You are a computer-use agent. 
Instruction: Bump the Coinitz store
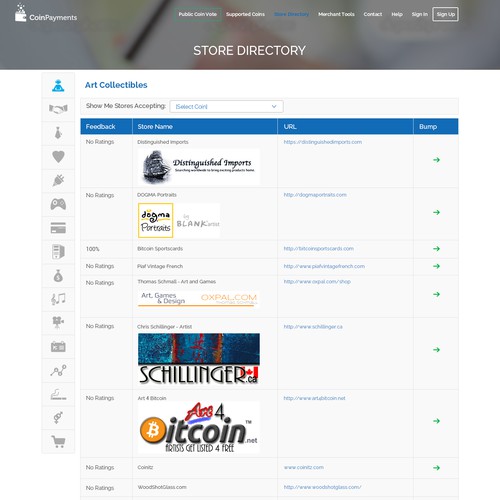(x=436, y=468)
